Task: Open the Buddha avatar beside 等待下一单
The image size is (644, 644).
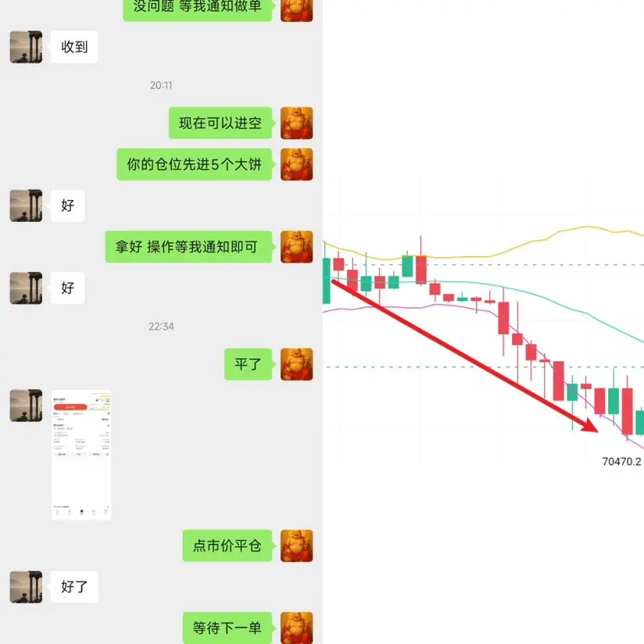Action: (x=296, y=628)
